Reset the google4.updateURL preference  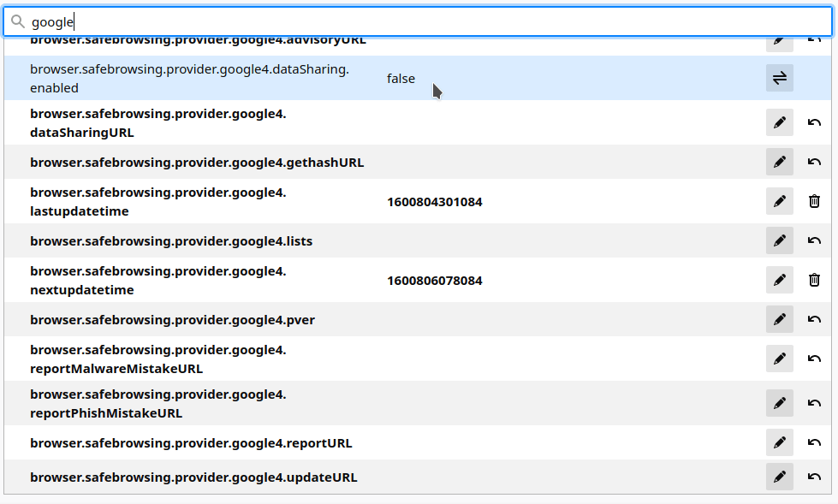coord(814,477)
